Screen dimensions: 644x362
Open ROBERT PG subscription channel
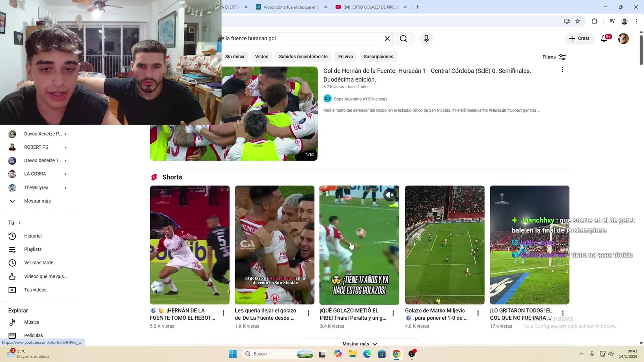coord(38,147)
